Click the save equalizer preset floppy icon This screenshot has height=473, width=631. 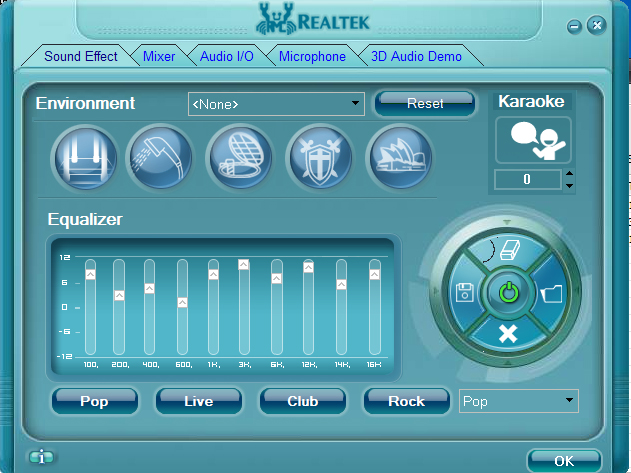pos(464,292)
